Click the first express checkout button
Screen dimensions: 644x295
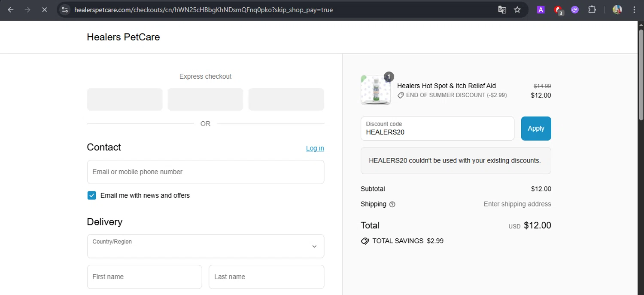coord(125,99)
